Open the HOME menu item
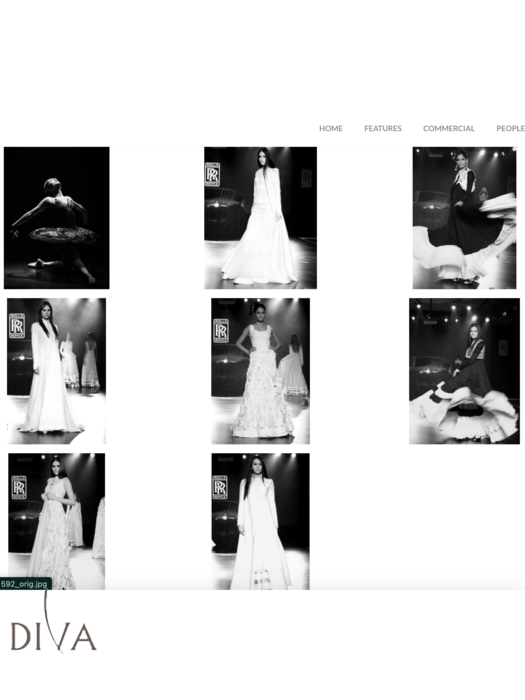The width and height of the screenshot is (525, 700). [x=331, y=129]
